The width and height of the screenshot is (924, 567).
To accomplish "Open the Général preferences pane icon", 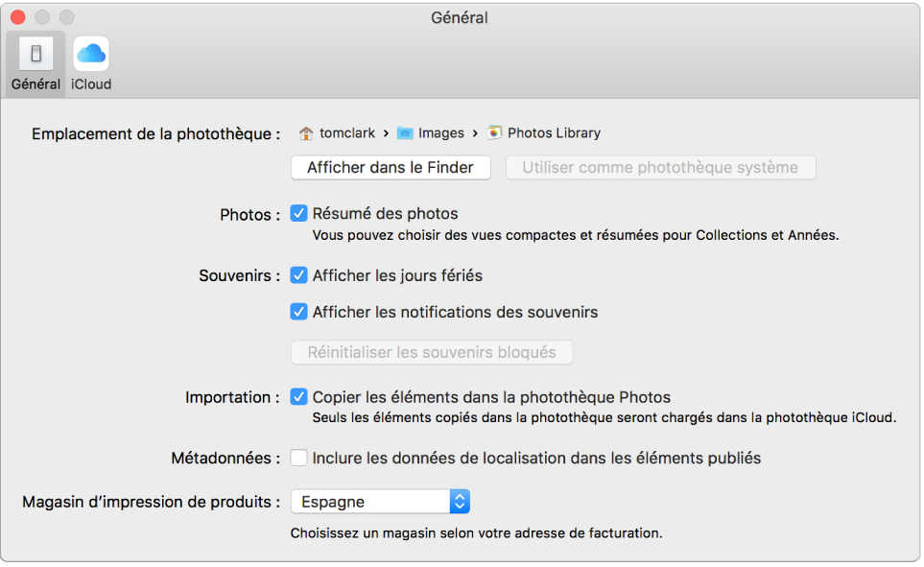I will pos(36,53).
